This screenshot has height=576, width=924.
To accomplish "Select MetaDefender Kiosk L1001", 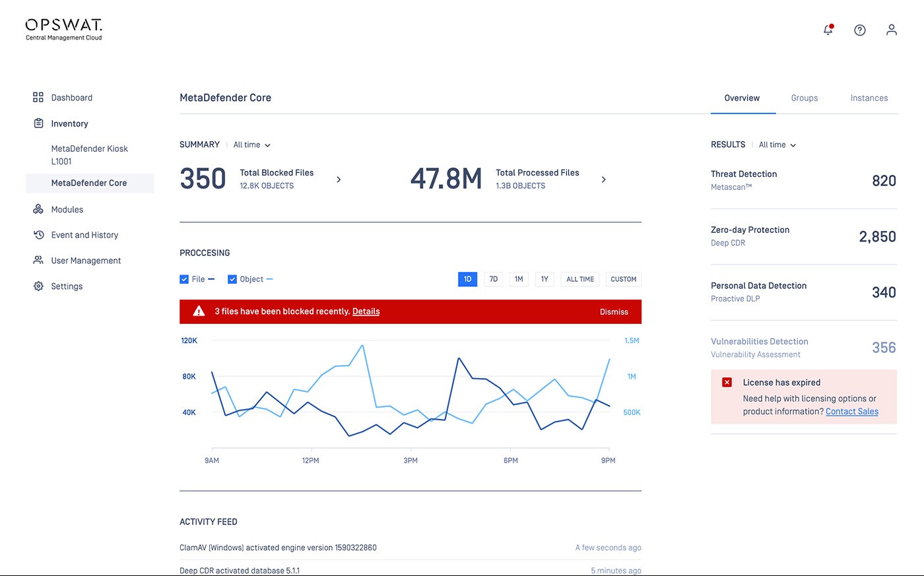I will pyautogui.click(x=90, y=155).
